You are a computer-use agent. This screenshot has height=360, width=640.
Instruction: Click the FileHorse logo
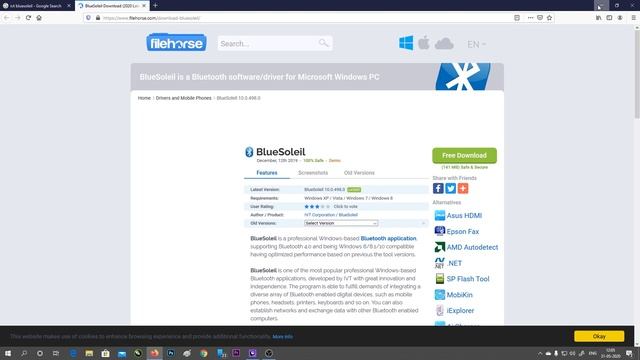pyautogui.click(x=176, y=42)
